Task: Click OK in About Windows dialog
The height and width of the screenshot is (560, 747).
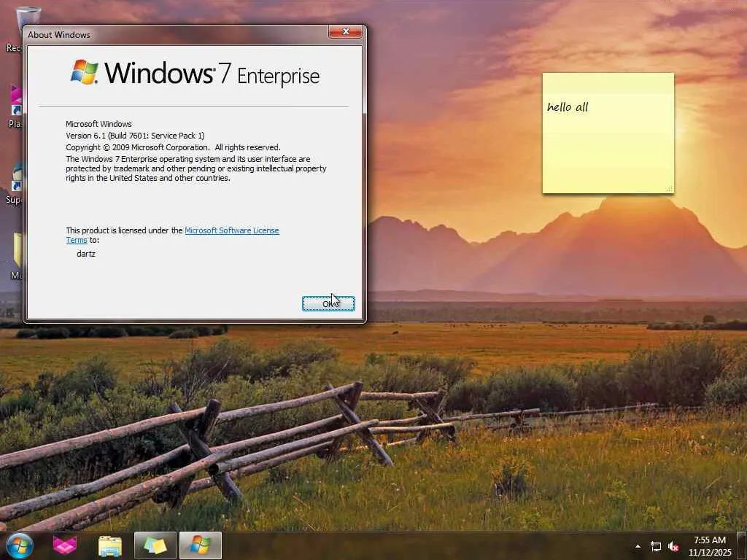Action: tap(328, 304)
